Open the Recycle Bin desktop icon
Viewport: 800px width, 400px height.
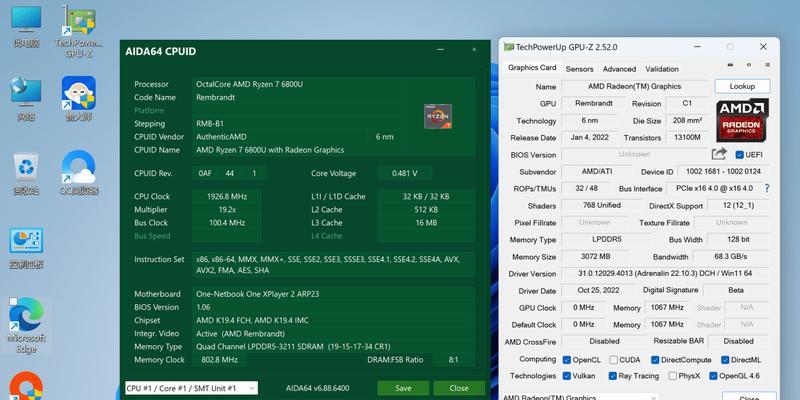coord(26,173)
